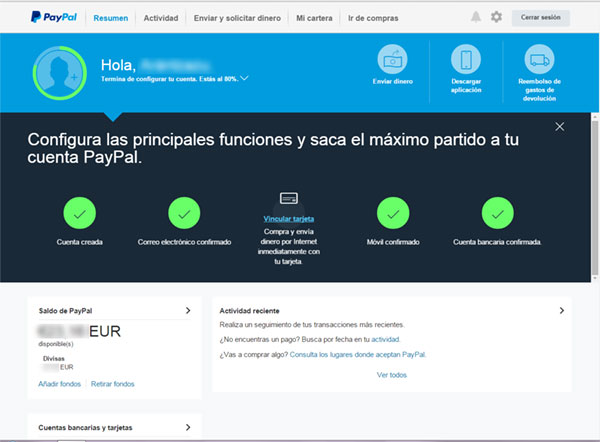Click Reembolso de gastos de devolución label
Image resolution: width=600 pixels, height=442 pixels.
tap(539, 90)
